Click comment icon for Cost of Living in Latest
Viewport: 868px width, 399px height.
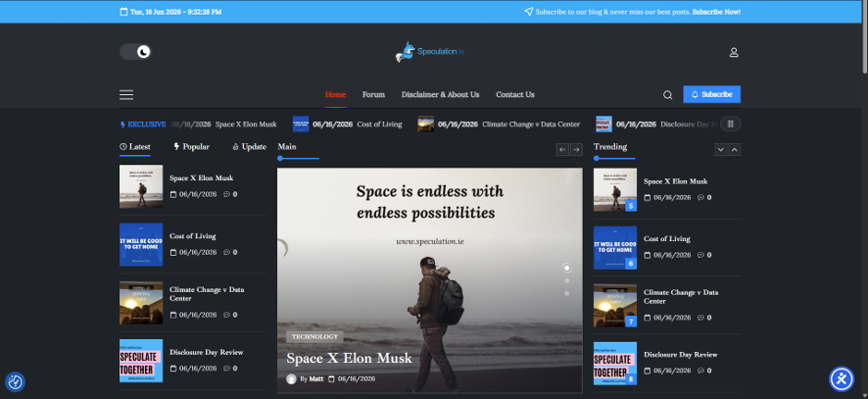tap(226, 252)
